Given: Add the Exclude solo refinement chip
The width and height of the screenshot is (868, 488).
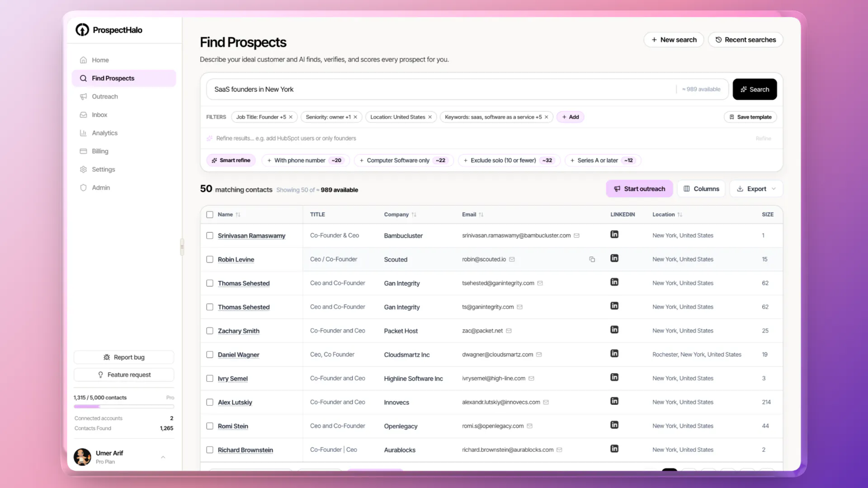Looking at the screenshot, I should (509, 160).
